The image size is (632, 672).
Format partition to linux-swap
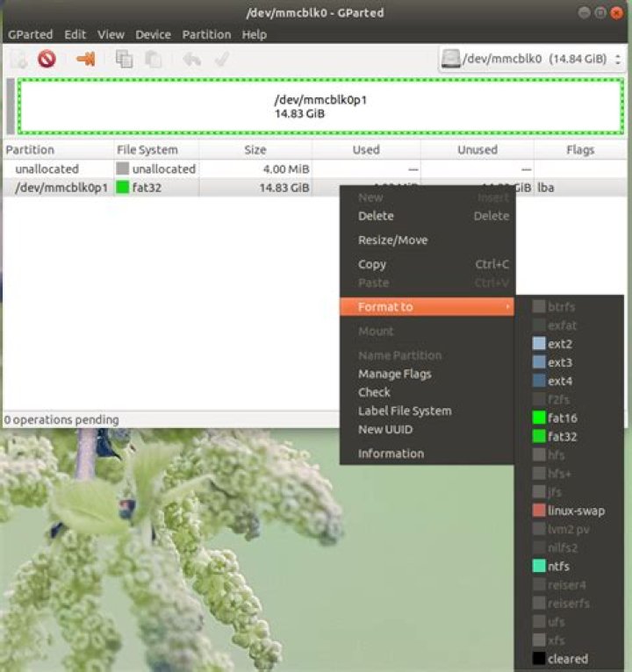[x=570, y=511]
